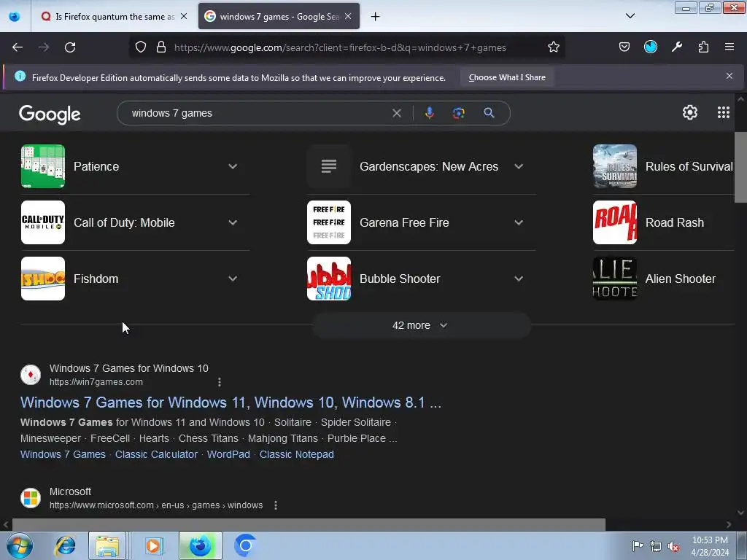Expand the Bubble Shooter entry

[519, 279]
